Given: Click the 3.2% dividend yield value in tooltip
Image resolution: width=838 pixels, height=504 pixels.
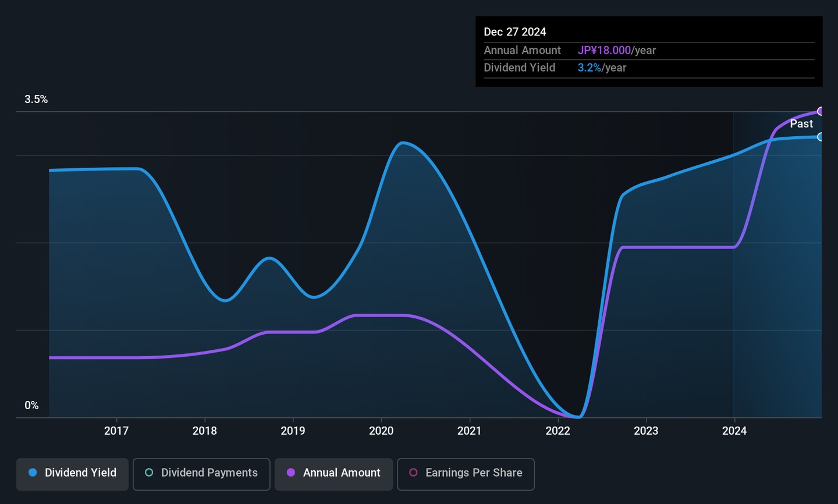Looking at the screenshot, I should pyautogui.click(x=589, y=68).
